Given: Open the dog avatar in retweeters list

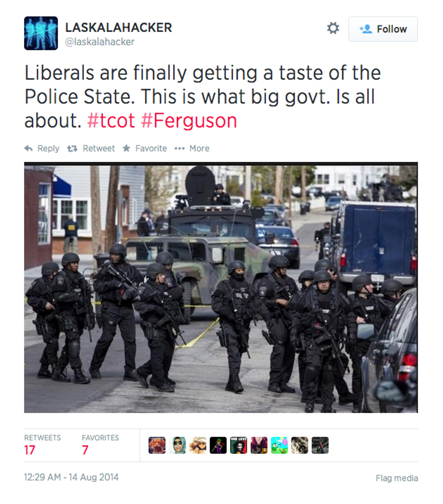Looking at the screenshot, I should [x=157, y=445].
